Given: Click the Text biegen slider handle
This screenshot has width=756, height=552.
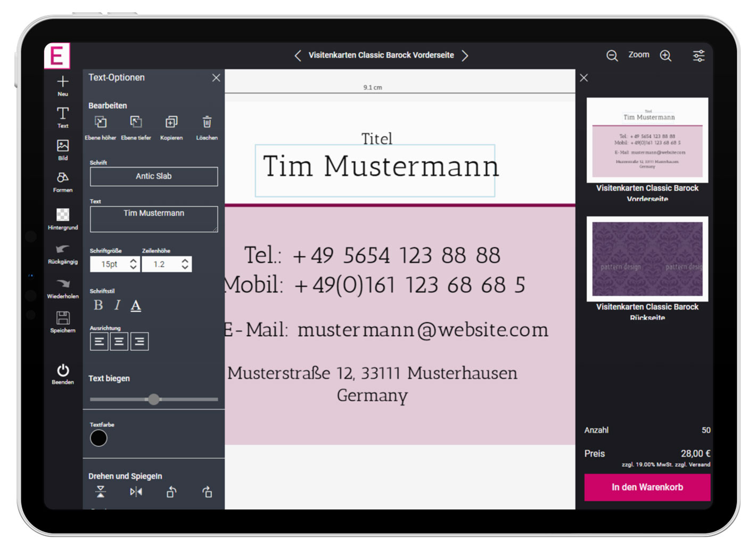Looking at the screenshot, I should pyautogui.click(x=154, y=399).
